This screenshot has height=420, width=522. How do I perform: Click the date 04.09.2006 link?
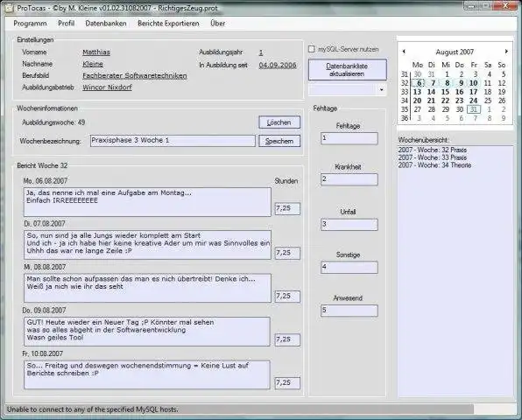[278, 65]
